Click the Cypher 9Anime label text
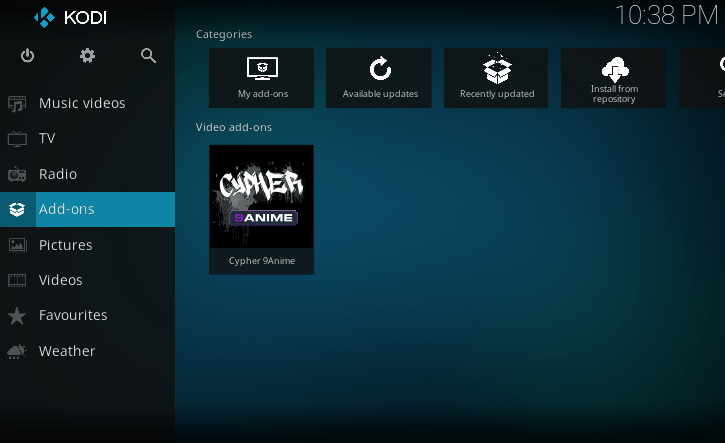 point(261,261)
